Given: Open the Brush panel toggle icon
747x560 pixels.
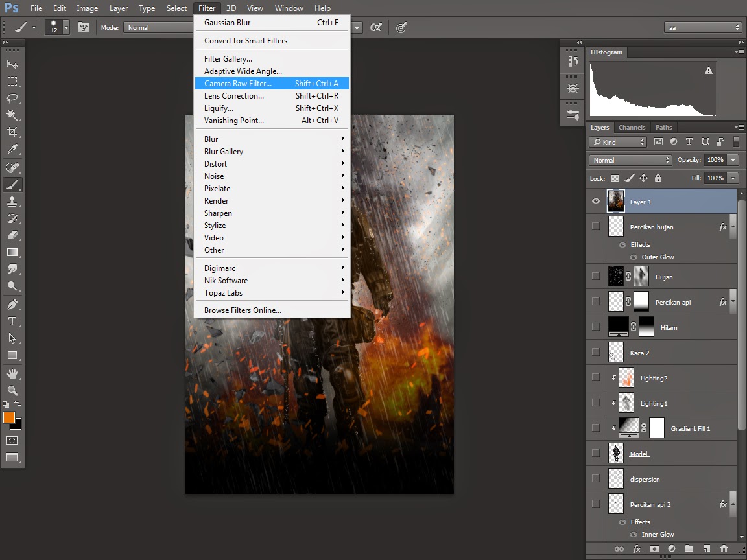Looking at the screenshot, I should (84, 28).
